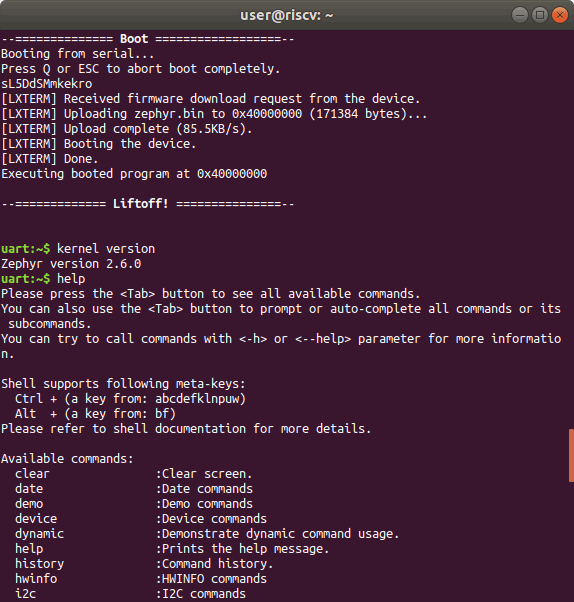Click the 'history' command name
574x602 pixels.
[39, 563]
